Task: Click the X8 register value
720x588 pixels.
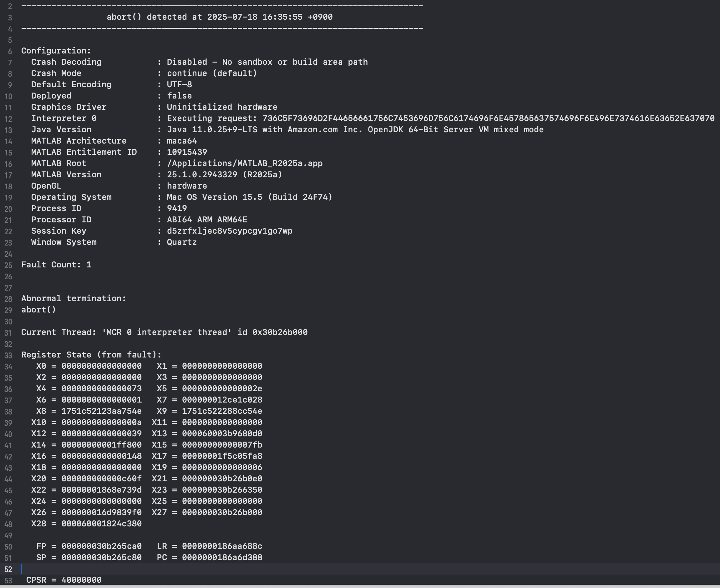Action: (101, 411)
